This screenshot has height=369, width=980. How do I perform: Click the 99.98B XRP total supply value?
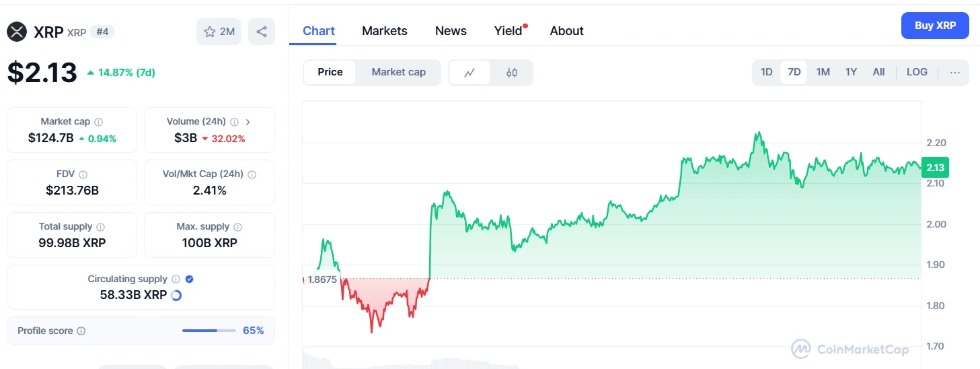tap(72, 243)
